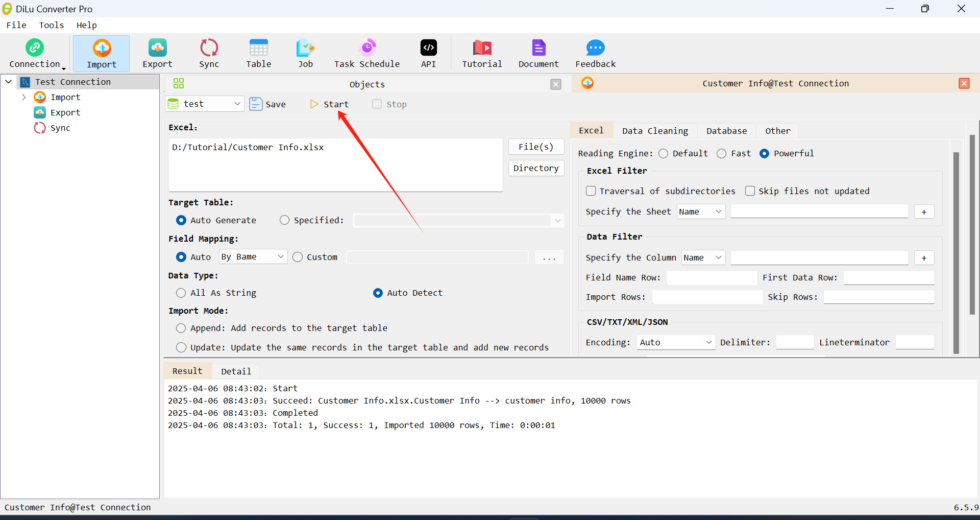Viewport: 980px width, 520px height.
Task: Choose Default reading engine
Action: pos(664,153)
